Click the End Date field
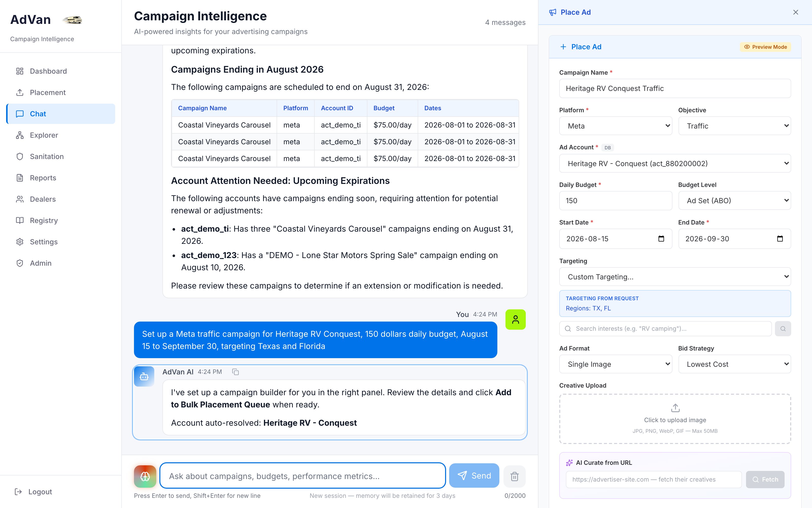This screenshot has height=508, width=812. [x=735, y=239]
